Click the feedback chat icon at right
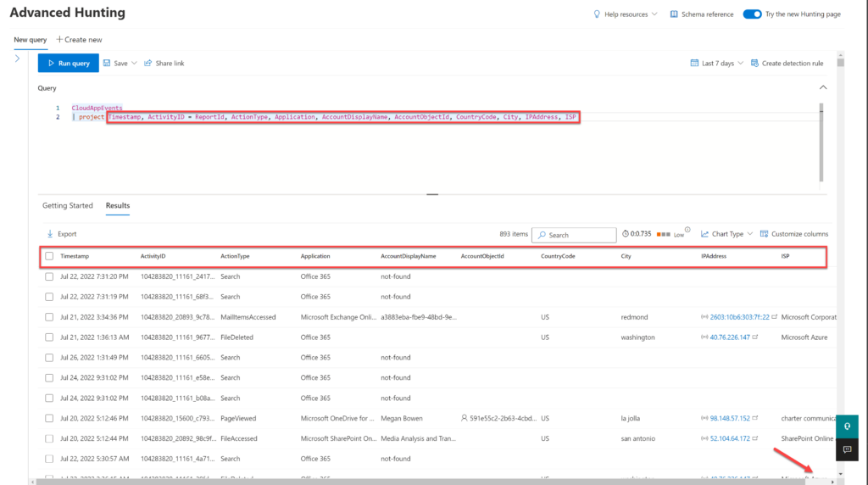Viewport: 868px width, 485px height. pyautogui.click(x=848, y=449)
